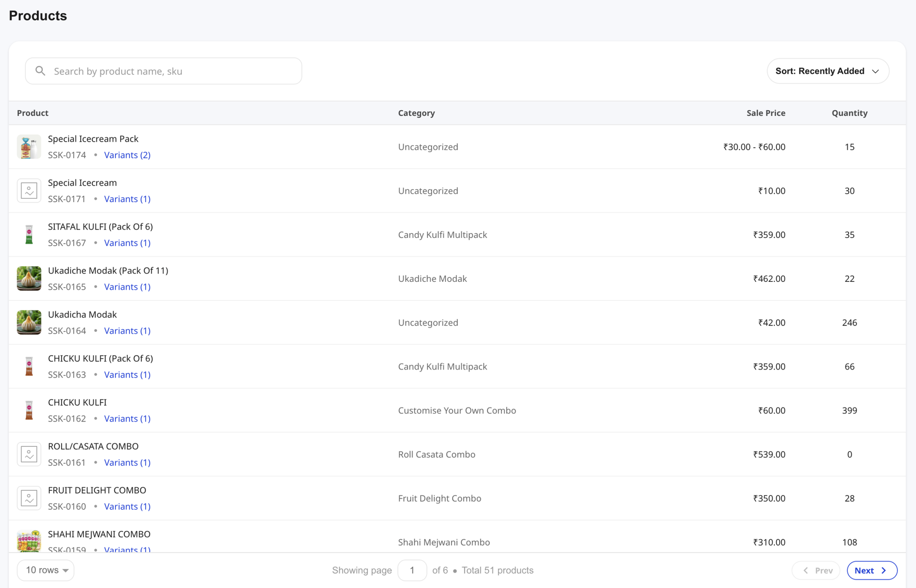Click the Prev page button
The width and height of the screenshot is (916, 588).
tap(816, 570)
